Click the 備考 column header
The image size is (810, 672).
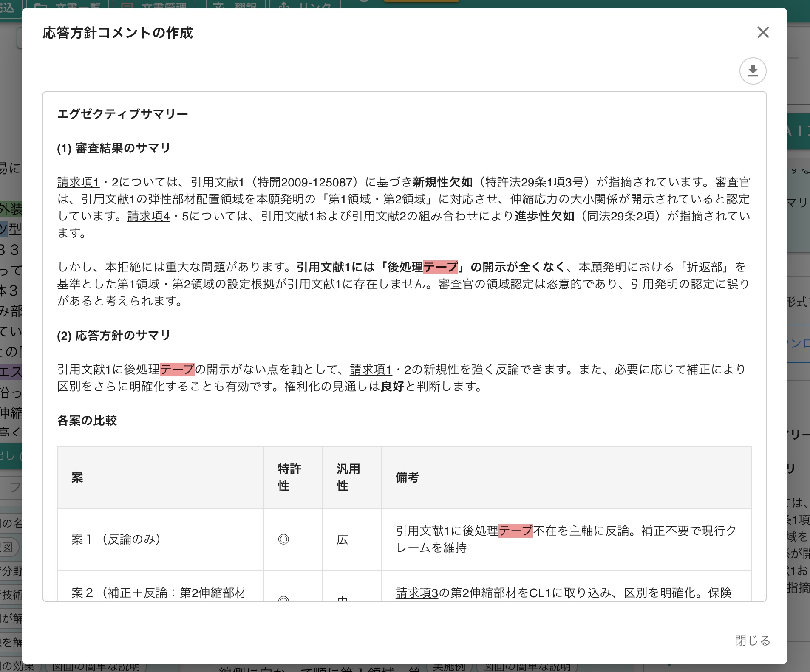pyautogui.click(x=566, y=477)
